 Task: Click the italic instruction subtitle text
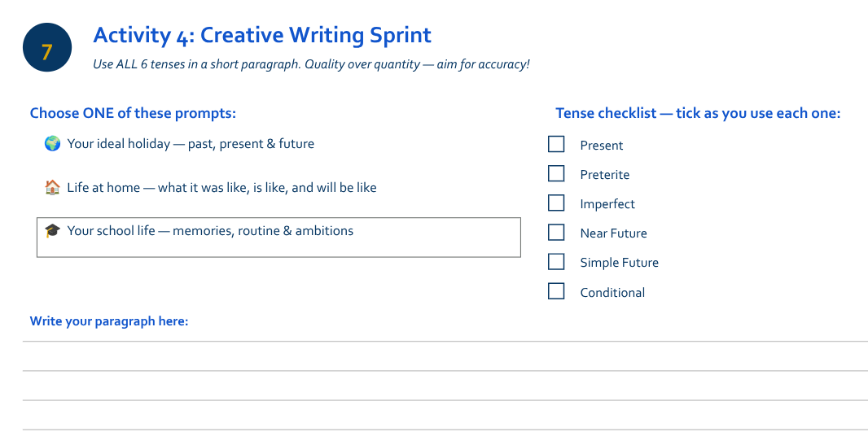pyautogui.click(x=311, y=64)
